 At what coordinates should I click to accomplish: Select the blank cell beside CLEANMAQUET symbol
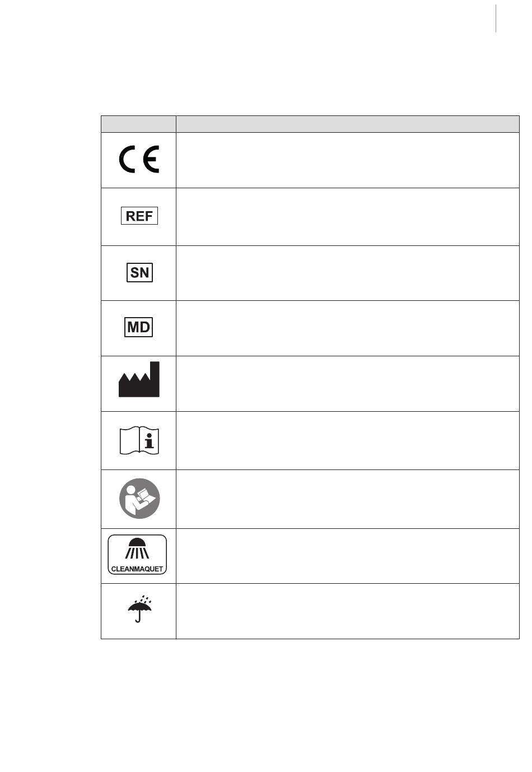click(347, 556)
